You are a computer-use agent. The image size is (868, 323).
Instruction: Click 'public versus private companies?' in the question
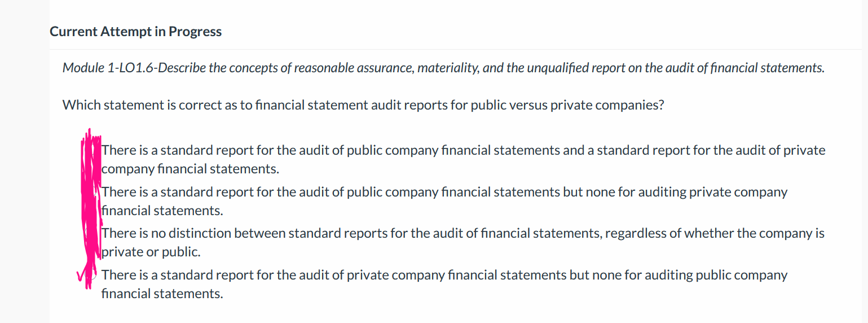(575, 105)
